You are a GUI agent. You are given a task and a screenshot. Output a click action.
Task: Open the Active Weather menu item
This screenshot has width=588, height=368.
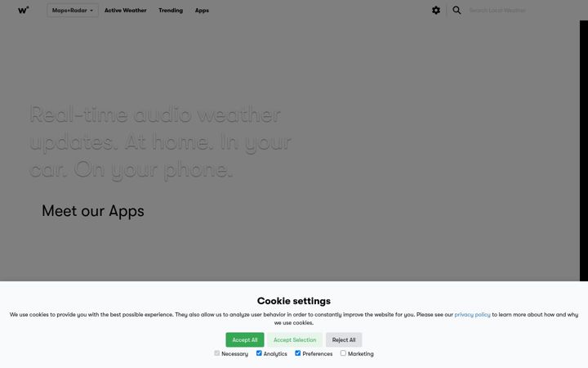125,11
